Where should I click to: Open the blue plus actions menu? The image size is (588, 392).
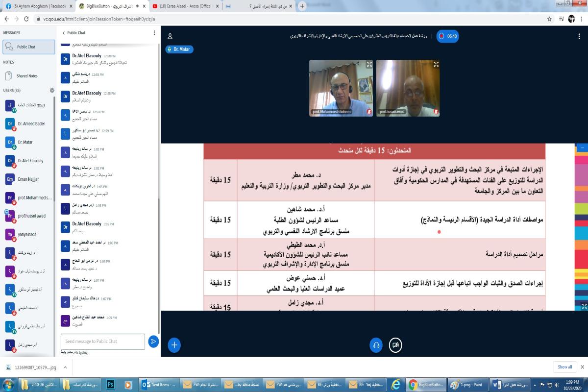pos(174,345)
